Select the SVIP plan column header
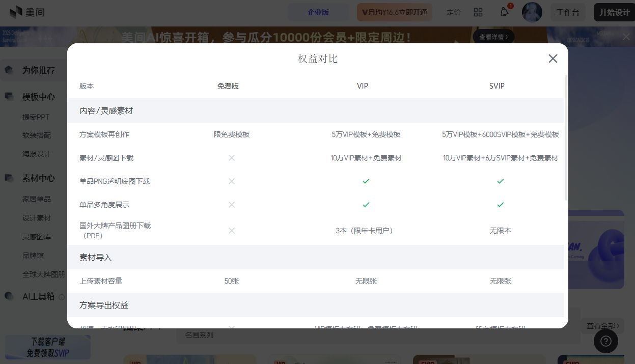This screenshot has height=364, width=635. click(496, 86)
